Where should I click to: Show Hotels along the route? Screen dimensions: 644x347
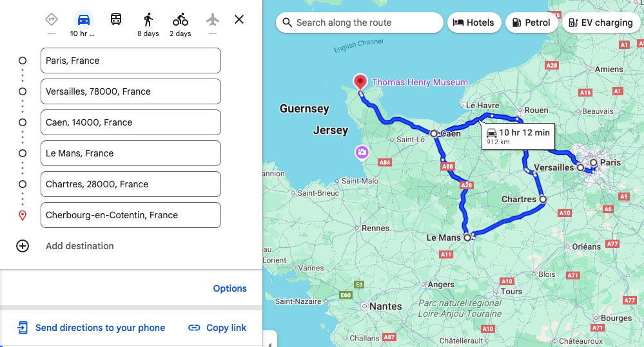(x=474, y=23)
